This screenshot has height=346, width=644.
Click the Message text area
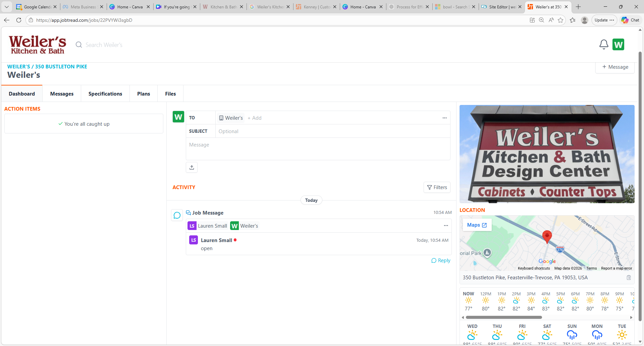coord(318,149)
